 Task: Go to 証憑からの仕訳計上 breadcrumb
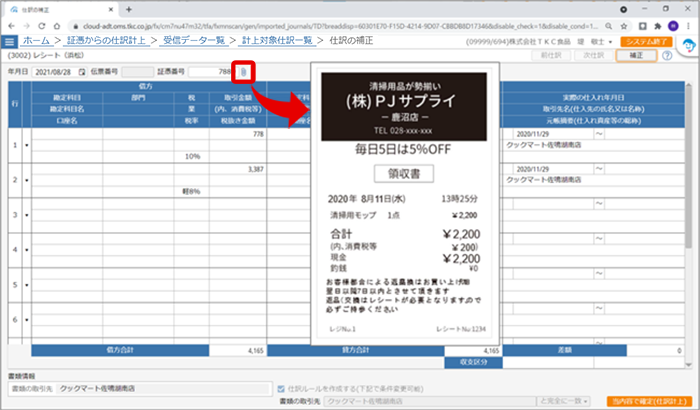click(106, 41)
